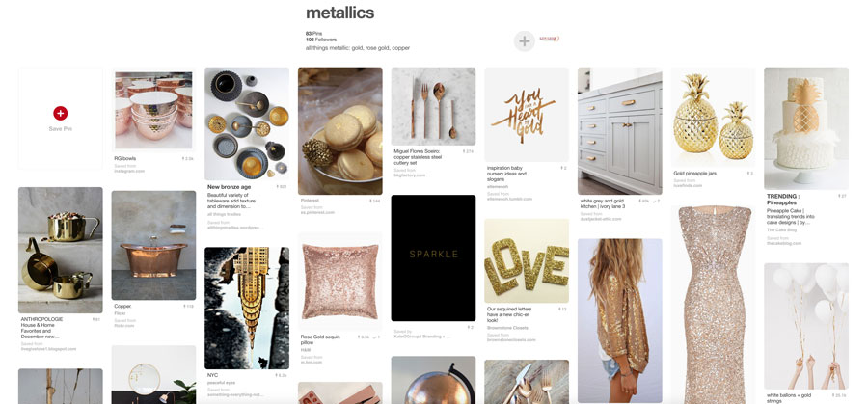Click the gray plus invite collaborator circle
The image size is (868, 404).
tap(525, 41)
